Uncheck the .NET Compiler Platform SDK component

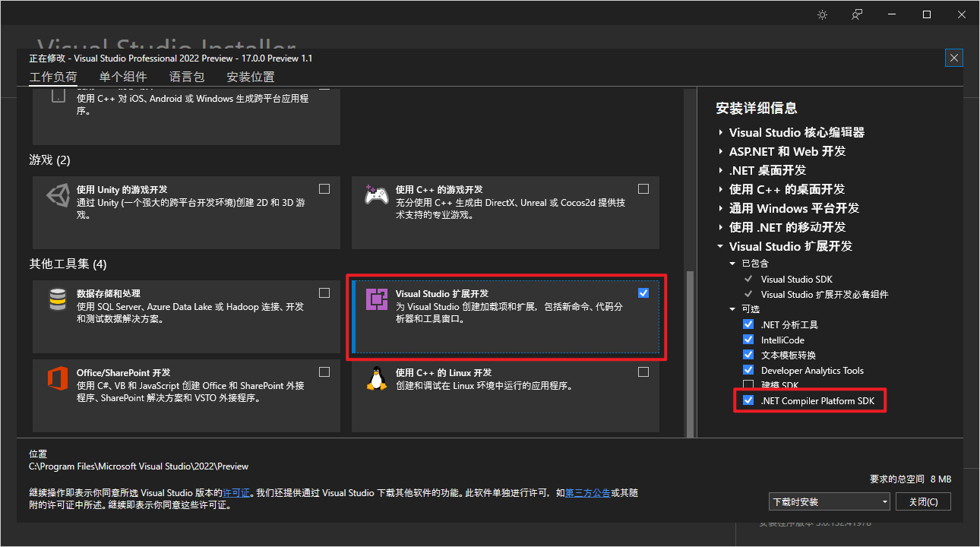tap(748, 400)
